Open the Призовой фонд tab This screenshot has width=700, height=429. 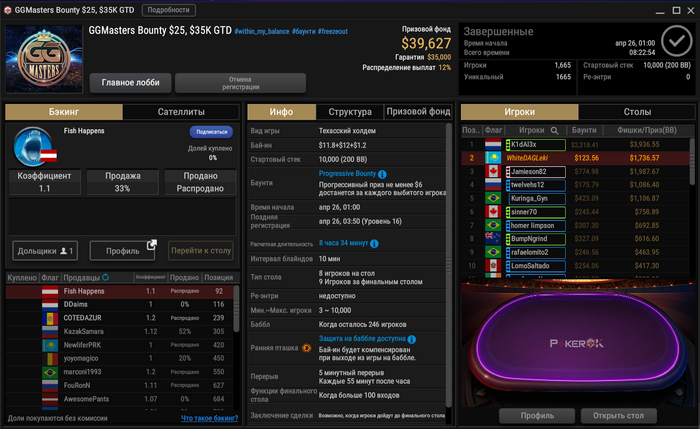(418, 112)
